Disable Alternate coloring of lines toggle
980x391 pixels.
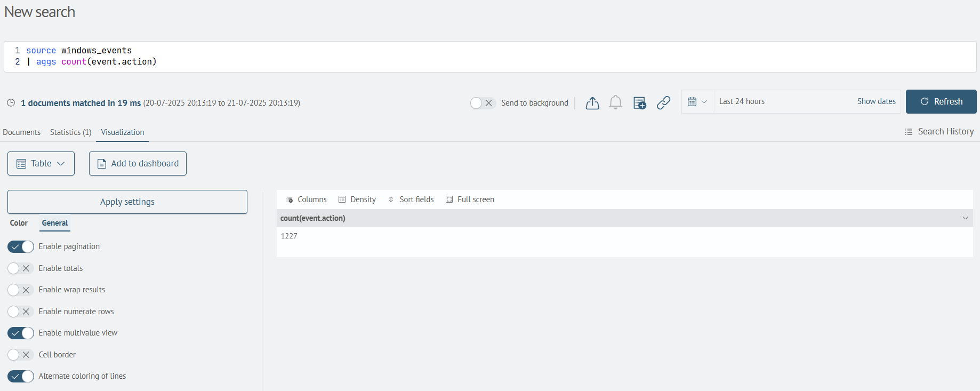click(21, 376)
